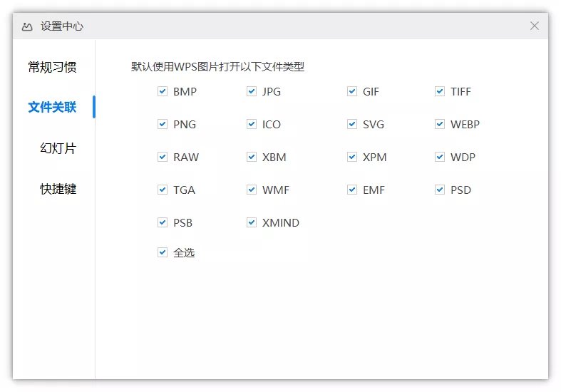This screenshot has width=561, height=392.
Task: Uncheck the PNG checkbox
Action: pos(163,124)
